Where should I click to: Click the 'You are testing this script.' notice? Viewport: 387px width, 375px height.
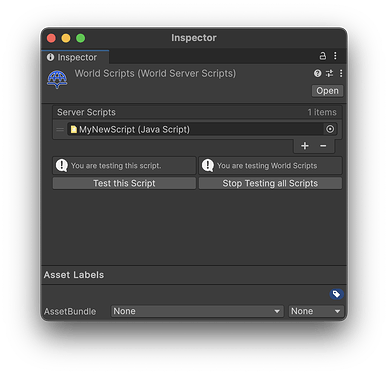tap(124, 166)
